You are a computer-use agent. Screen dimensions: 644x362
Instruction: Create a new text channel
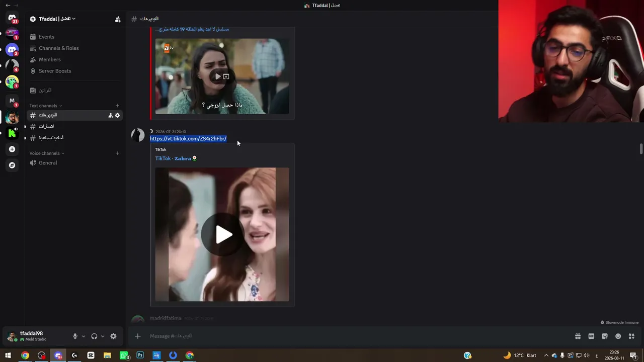click(x=117, y=106)
